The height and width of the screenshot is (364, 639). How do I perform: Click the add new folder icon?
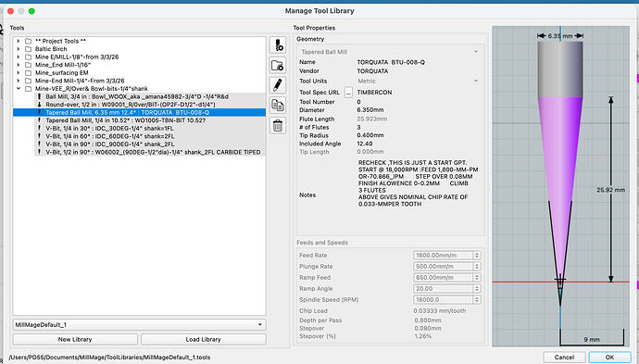tap(278, 65)
